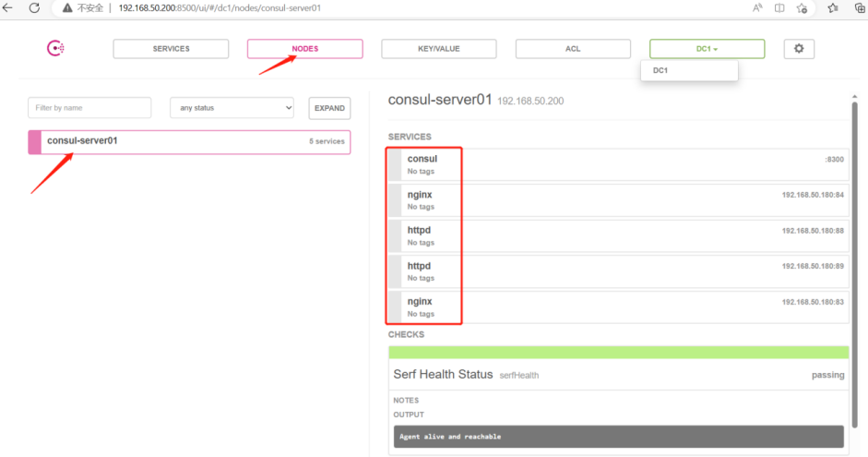
Task: Open the any status dropdown
Action: point(232,107)
